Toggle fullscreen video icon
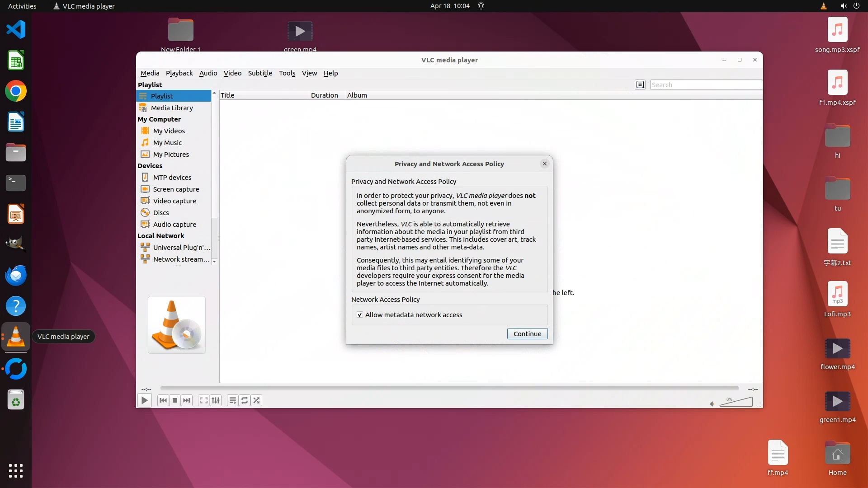 (x=204, y=400)
